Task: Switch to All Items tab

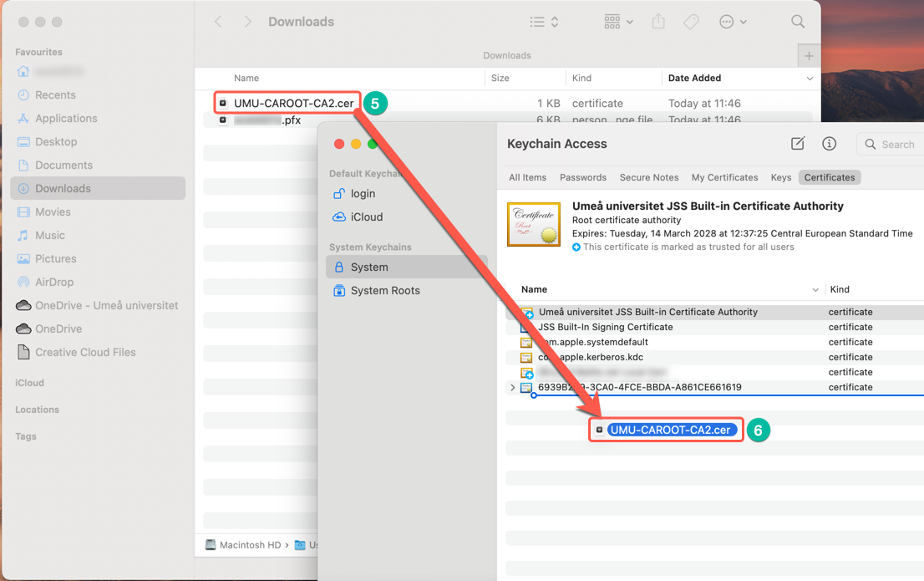Action: pos(527,177)
